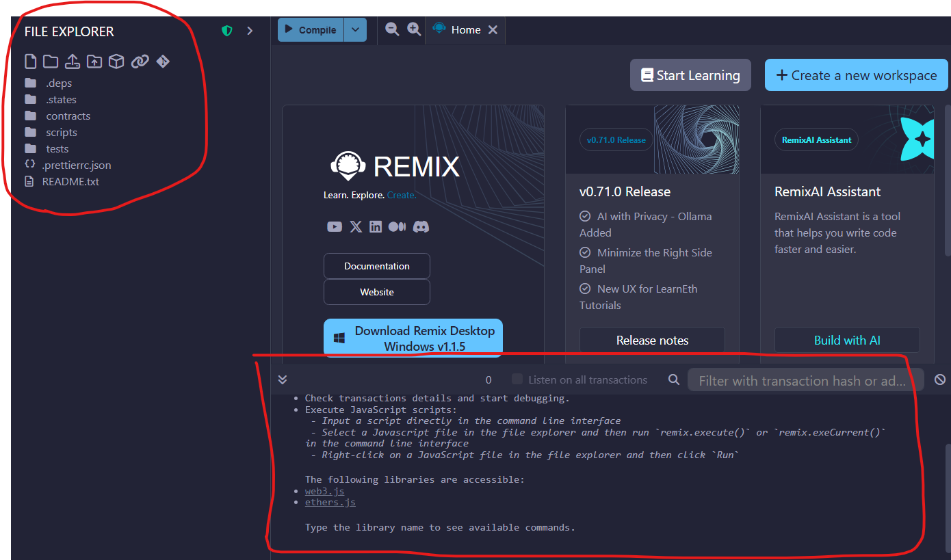Collapse the terminal with the double chevron

283,379
